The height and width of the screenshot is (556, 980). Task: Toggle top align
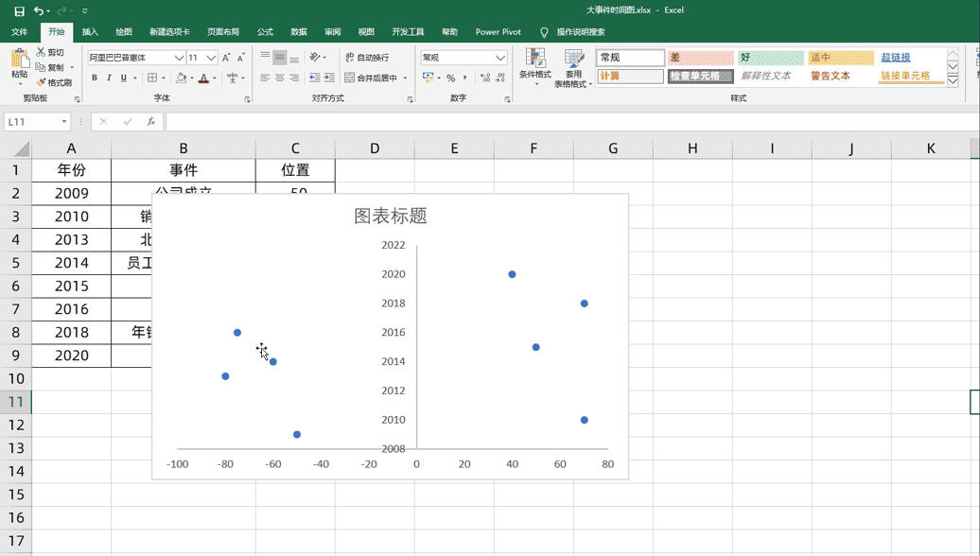(265, 58)
